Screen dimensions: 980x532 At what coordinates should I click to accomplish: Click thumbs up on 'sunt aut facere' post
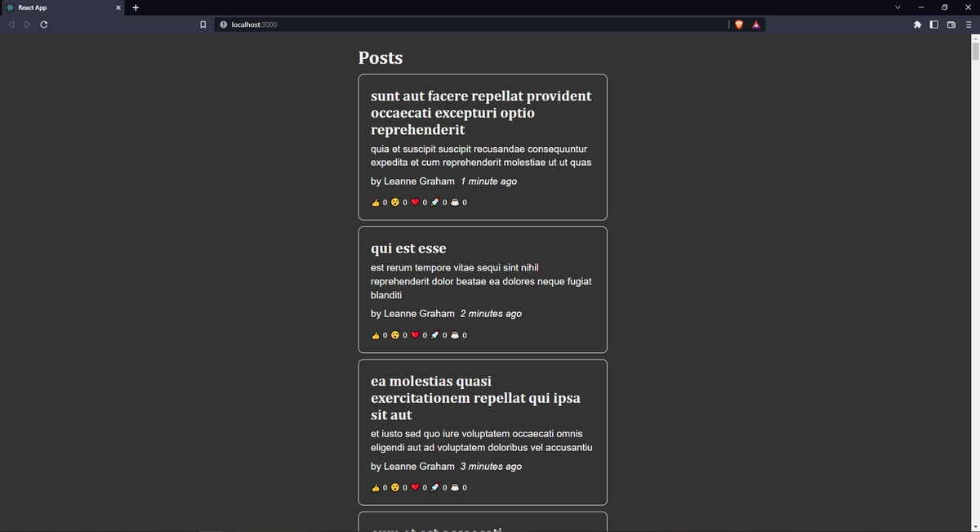coord(380,203)
